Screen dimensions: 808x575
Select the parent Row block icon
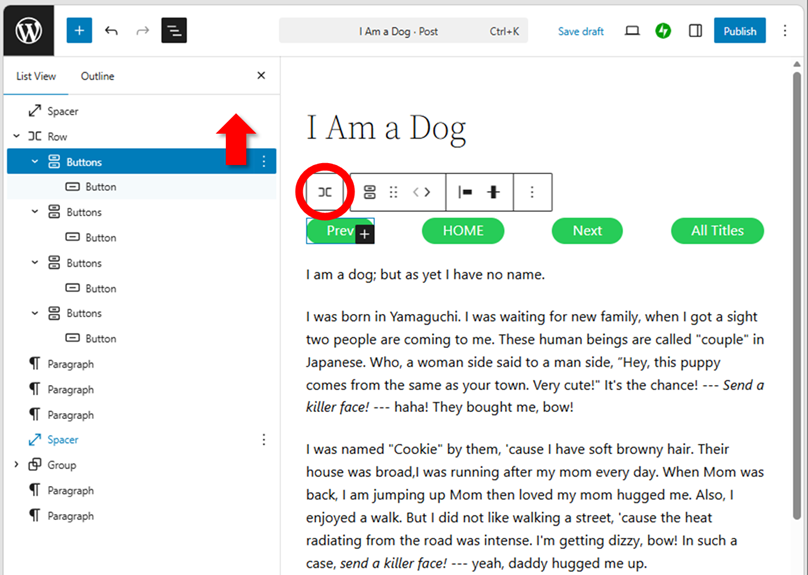pos(325,192)
